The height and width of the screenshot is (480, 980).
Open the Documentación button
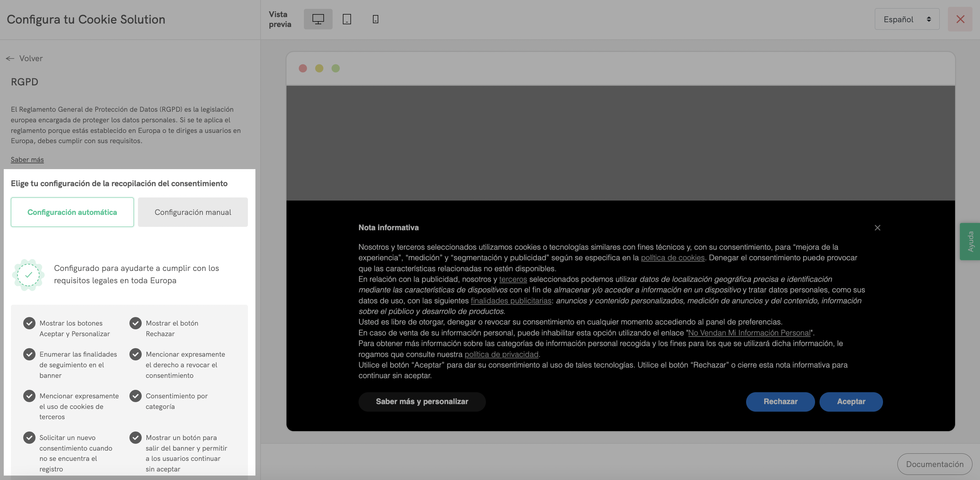pyautogui.click(x=934, y=464)
